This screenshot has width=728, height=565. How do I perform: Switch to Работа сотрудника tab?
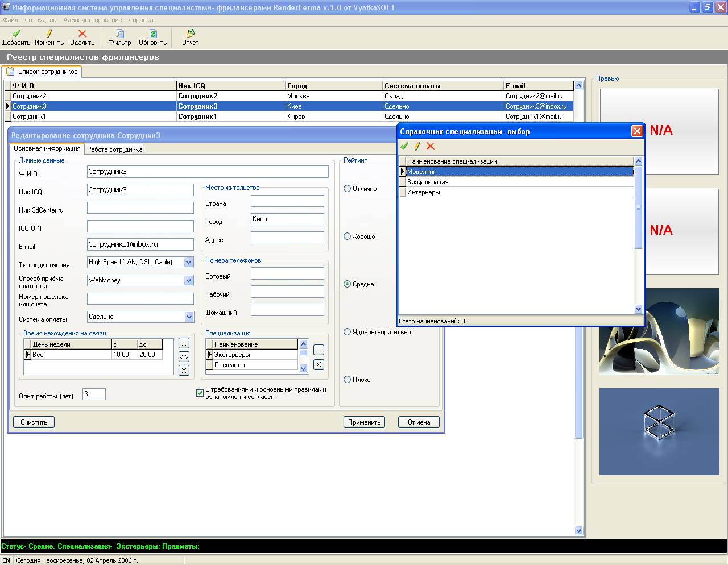114,149
